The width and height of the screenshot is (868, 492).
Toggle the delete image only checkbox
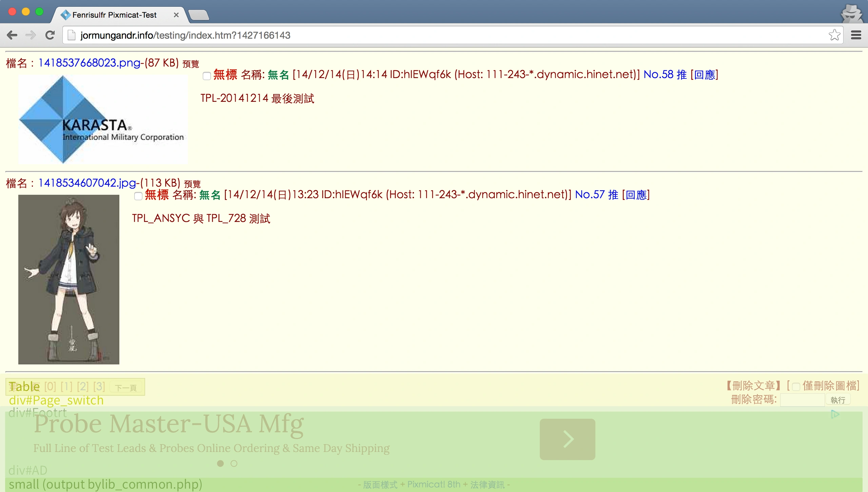(x=796, y=387)
